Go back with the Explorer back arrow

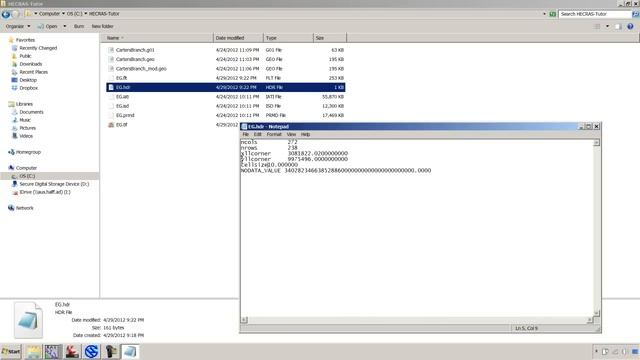pyautogui.click(x=5, y=14)
